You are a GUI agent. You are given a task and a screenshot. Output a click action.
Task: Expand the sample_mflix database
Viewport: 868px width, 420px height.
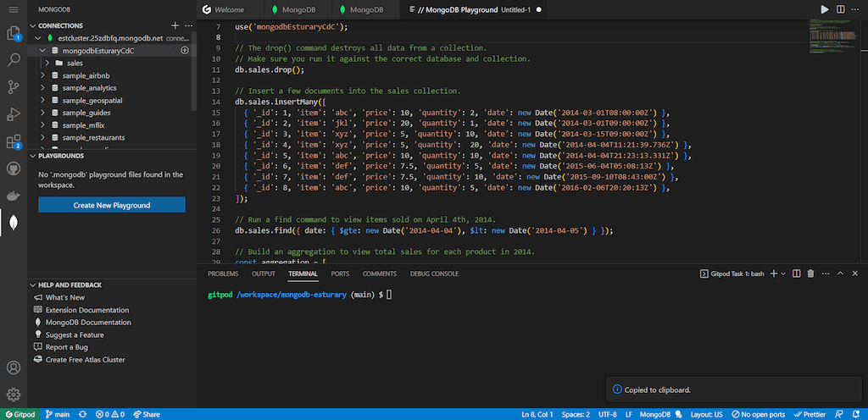click(x=43, y=125)
